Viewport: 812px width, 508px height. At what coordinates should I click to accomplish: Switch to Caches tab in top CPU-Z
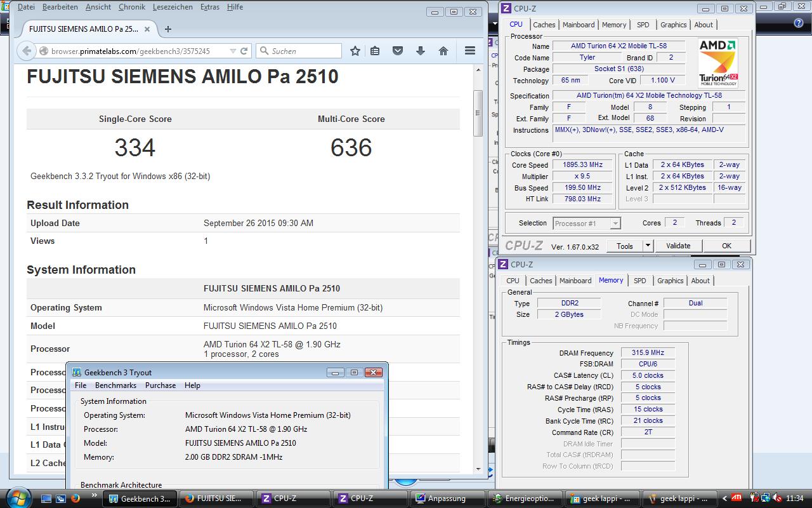(544, 25)
